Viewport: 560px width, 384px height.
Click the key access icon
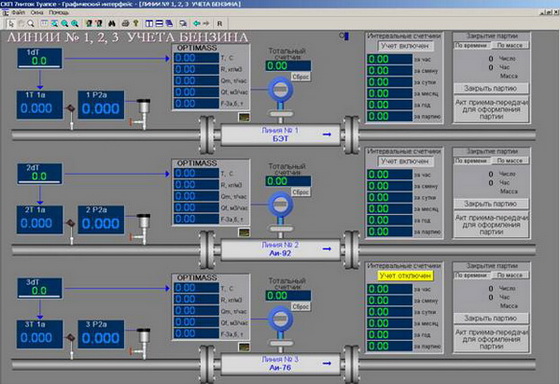coord(136,24)
